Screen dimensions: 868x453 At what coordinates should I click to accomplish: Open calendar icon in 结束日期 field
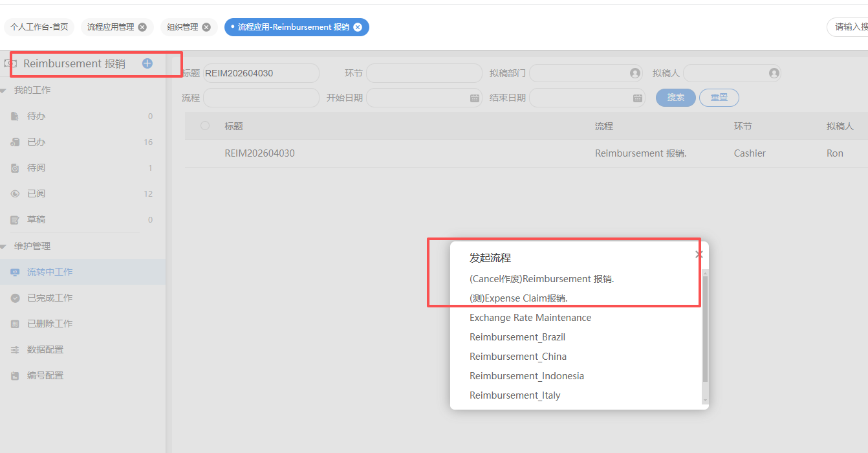tap(638, 98)
